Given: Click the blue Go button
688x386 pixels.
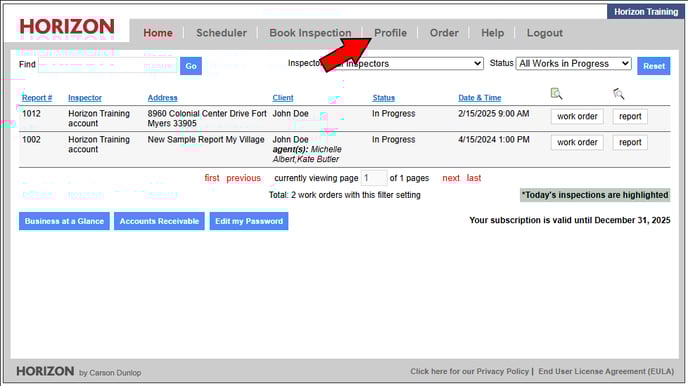Looking at the screenshot, I should [x=191, y=66].
